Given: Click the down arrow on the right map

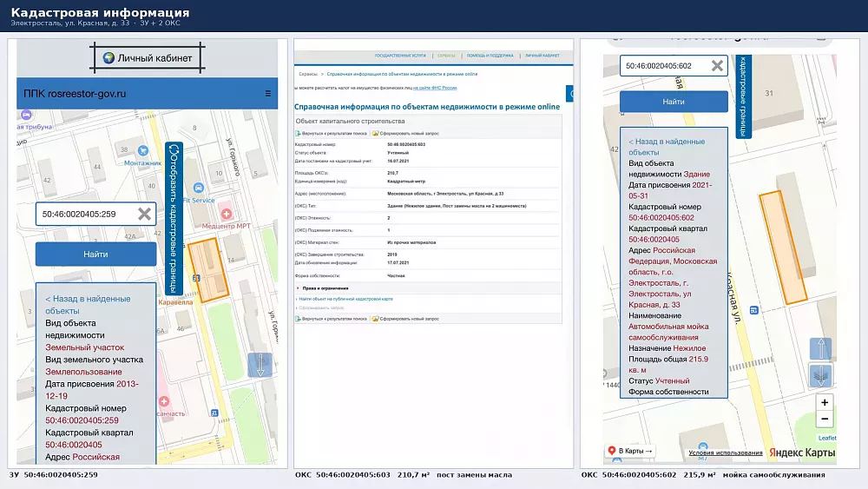Looking at the screenshot, I should click(820, 375).
